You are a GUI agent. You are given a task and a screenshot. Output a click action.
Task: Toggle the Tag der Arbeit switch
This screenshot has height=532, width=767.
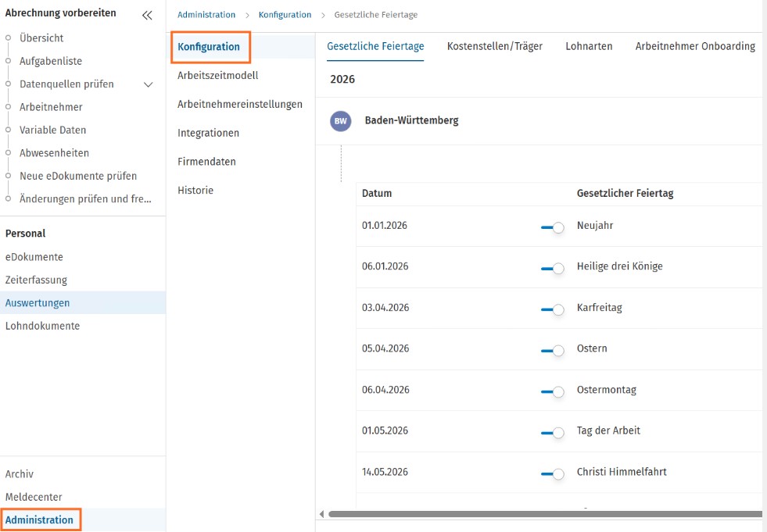552,433
